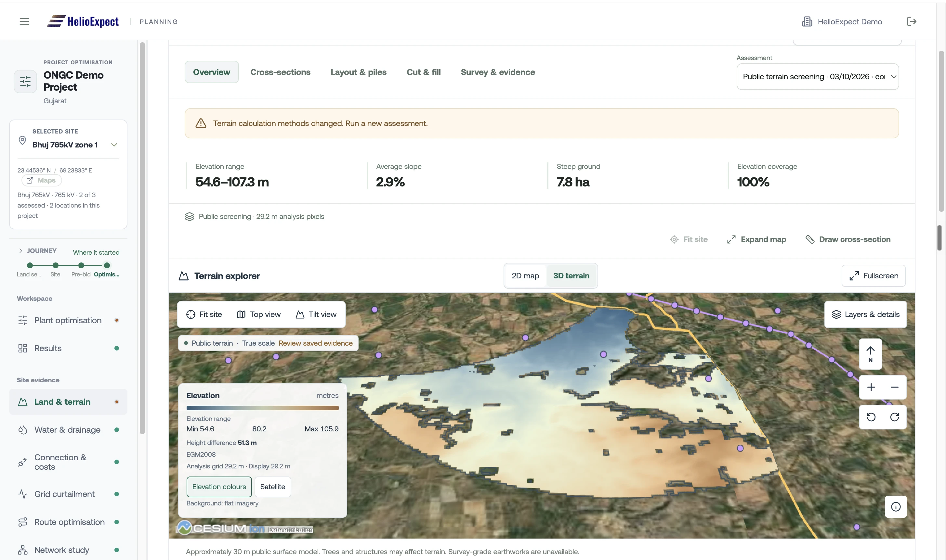Switch to 2D map view

pyautogui.click(x=525, y=276)
